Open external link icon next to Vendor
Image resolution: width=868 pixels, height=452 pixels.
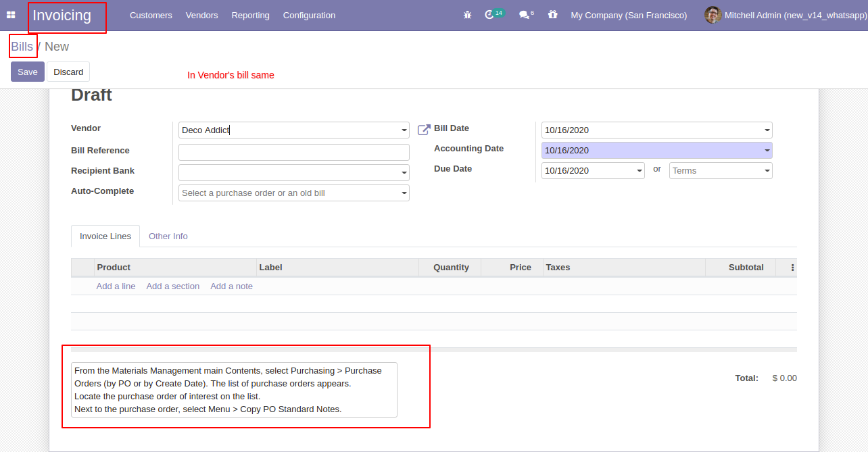click(x=424, y=130)
